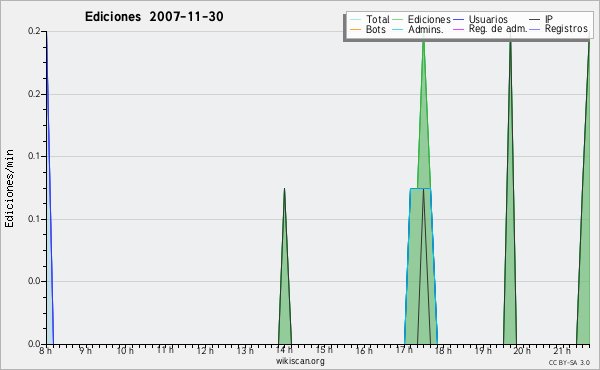Click the chart title 'Ediciones 2007-11-30'
Viewport: 600px width, 370px height.
pos(154,17)
